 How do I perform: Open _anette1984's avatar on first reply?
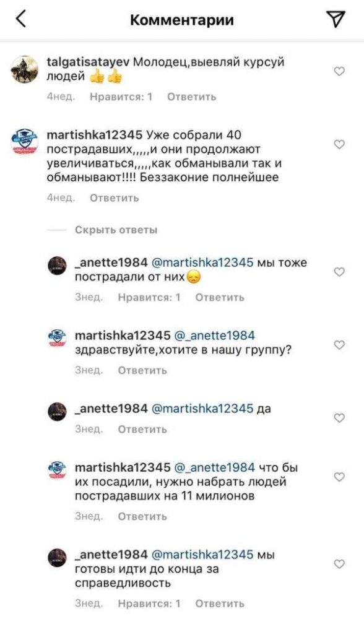click(57, 266)
